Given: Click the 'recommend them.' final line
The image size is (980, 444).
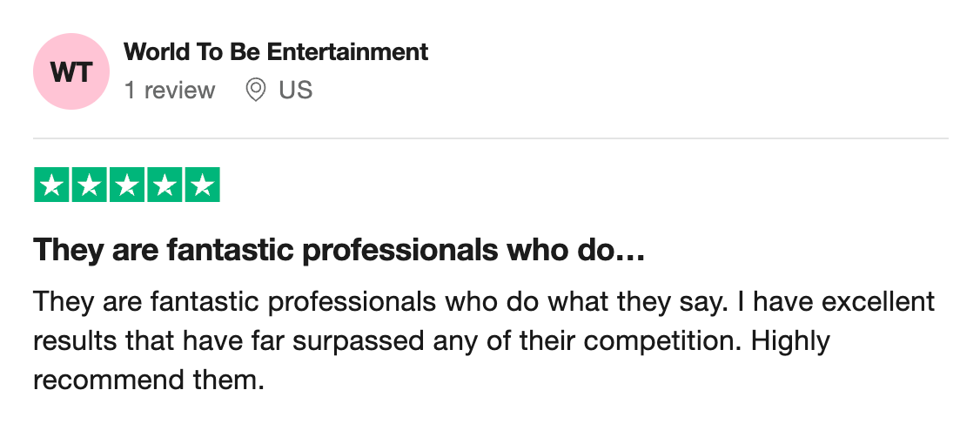Looking at the screenshot, I should [148, 380].
